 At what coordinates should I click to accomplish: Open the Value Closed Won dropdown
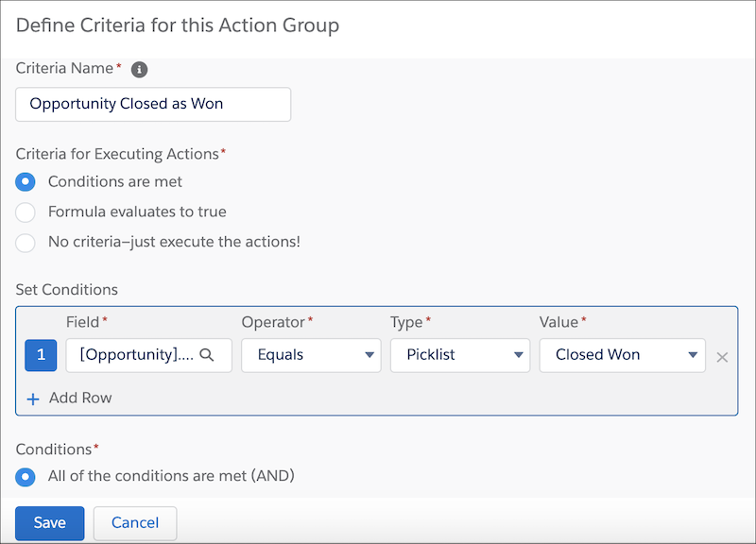point(622,355)
